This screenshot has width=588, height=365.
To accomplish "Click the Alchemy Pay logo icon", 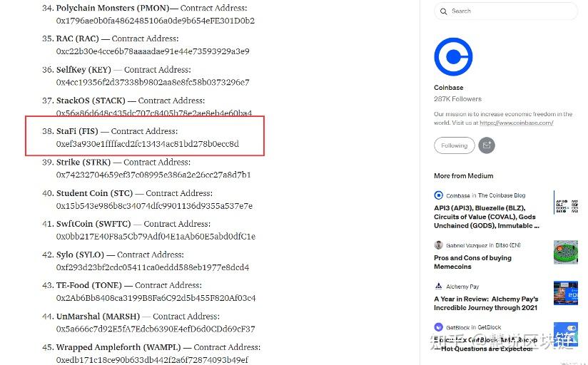I will (438, 287).
